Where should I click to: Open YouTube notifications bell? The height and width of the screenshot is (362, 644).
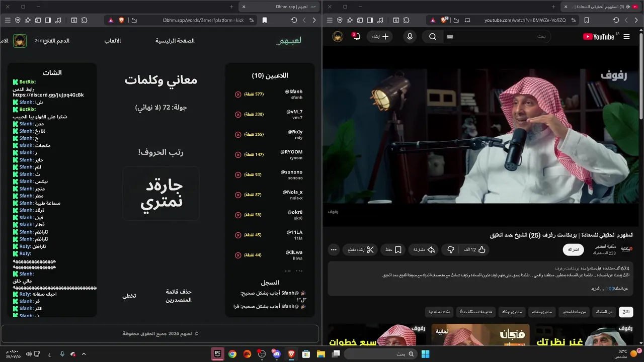pos(356,36)
